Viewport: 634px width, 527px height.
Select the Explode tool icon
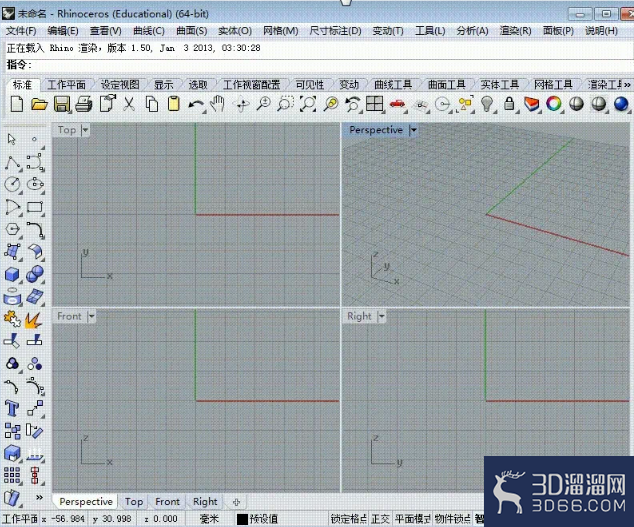(x=34, y=320)
